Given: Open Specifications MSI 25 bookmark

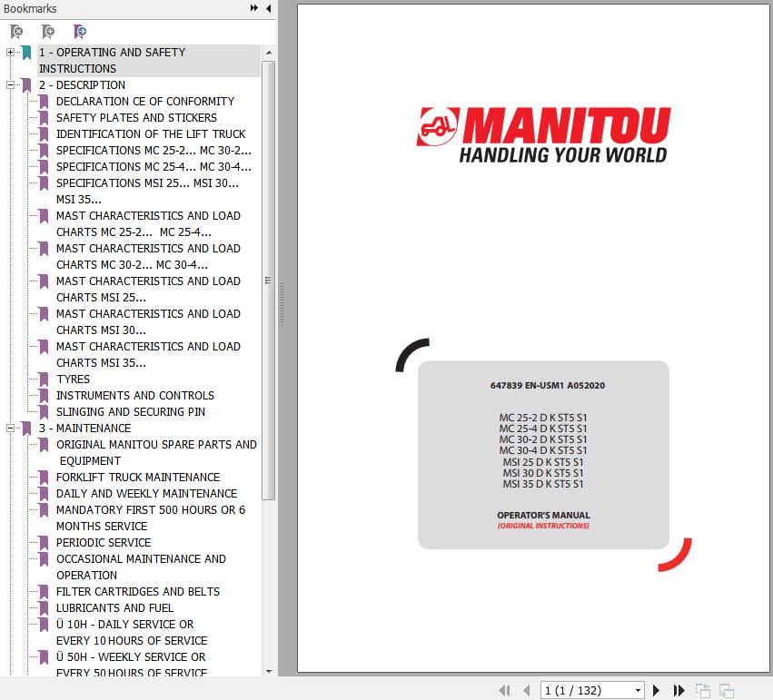Looking at the screenshot, I should (147, 192).
